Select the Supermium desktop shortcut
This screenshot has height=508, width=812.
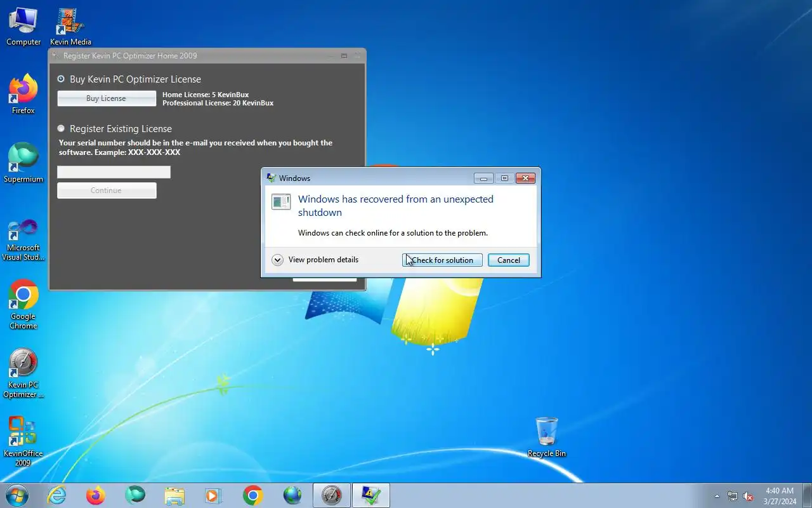pyautogui.click(x=23, y=163)
